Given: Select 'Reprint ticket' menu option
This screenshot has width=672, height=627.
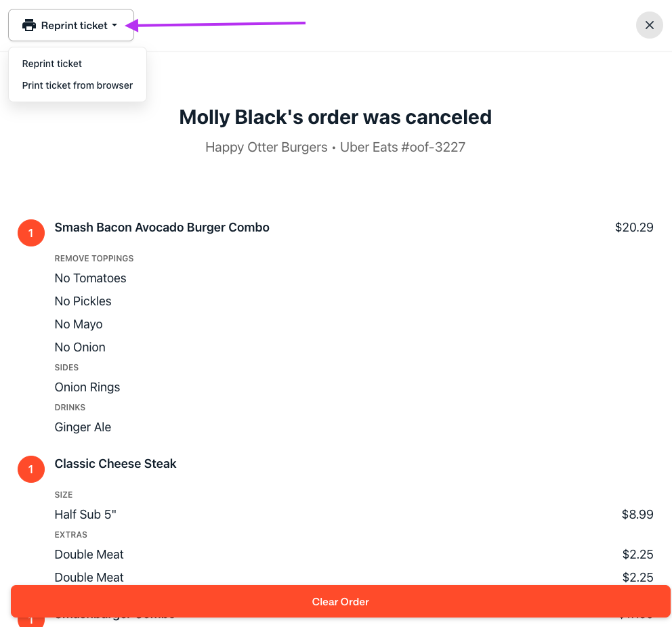Looking at the screenshot, I should tap(52, 64).
